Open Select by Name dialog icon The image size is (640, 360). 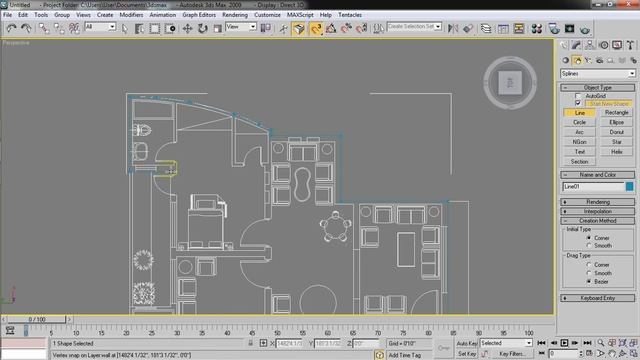[x=139, y=28]
